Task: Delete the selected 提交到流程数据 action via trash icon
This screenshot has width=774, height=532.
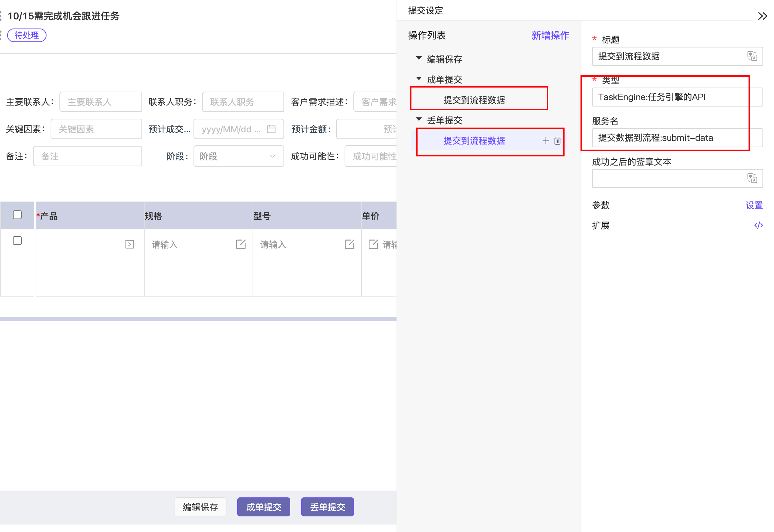Action: [x=557, y=140]
